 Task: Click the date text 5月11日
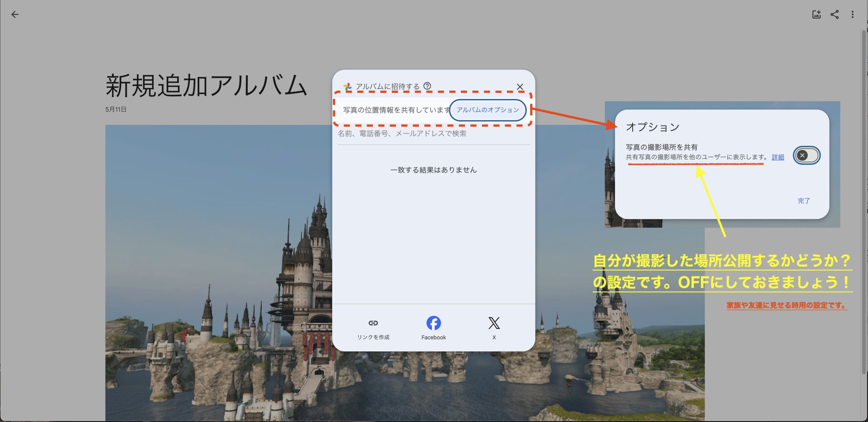116,109
